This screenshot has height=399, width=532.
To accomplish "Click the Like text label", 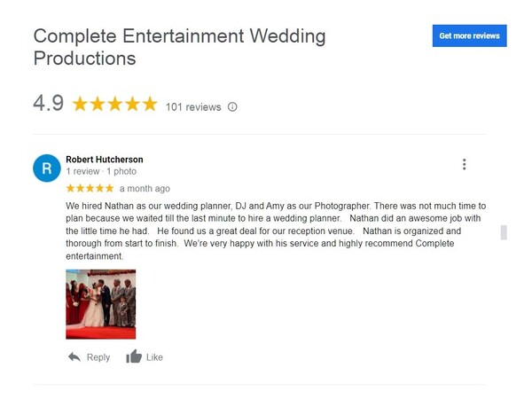I will [x=154, y=357].
